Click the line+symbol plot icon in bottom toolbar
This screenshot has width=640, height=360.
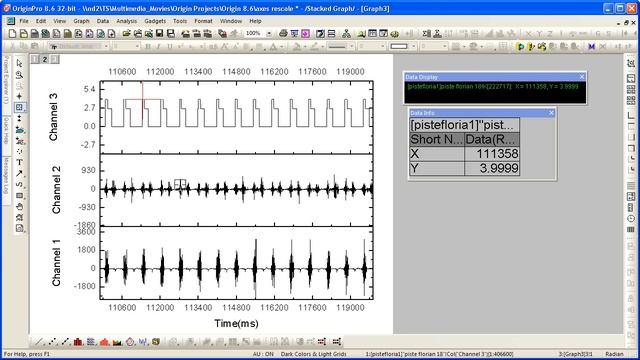click(x=65, y=342)
